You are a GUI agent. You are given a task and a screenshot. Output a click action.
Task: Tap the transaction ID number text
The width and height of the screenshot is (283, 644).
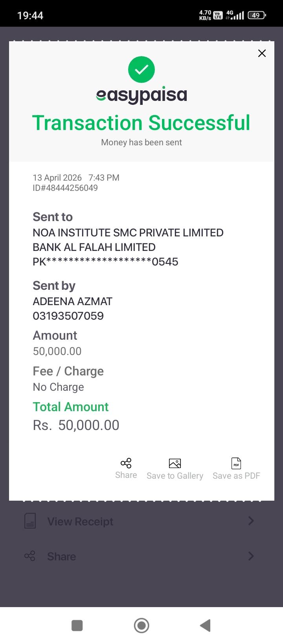(65, 188)
